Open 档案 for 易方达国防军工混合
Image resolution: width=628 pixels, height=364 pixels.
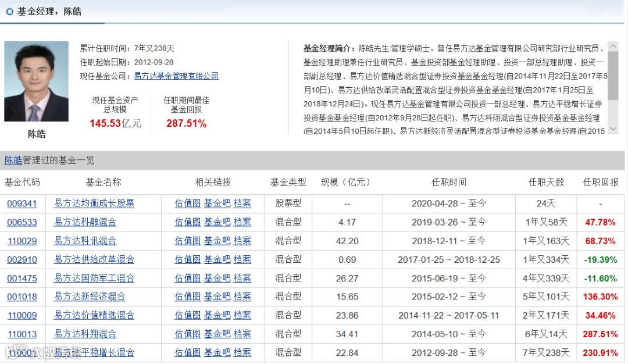(242, 278)
